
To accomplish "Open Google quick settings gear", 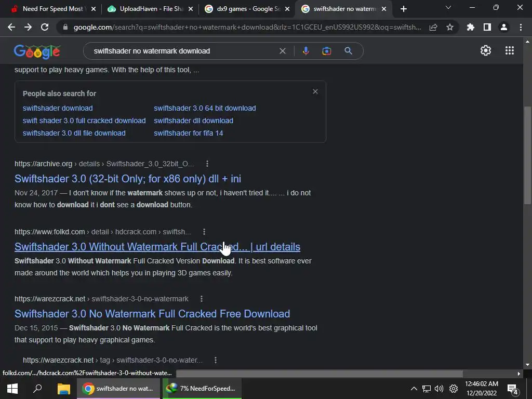I will [486, 50].
